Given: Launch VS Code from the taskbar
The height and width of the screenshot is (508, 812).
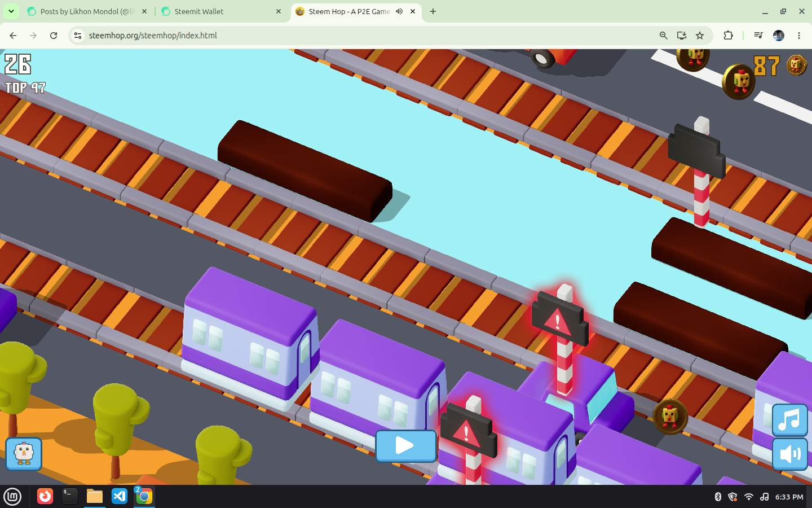Looking at the screenshot, I should [120, 496].
